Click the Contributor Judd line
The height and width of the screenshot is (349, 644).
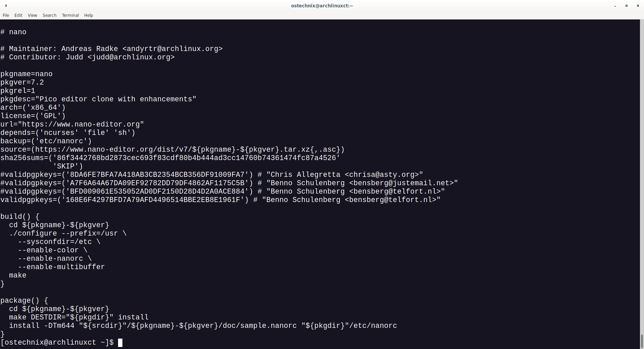[x=88, y=57]
